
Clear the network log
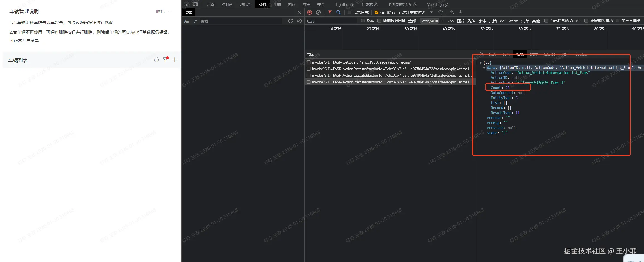(318, 13)
